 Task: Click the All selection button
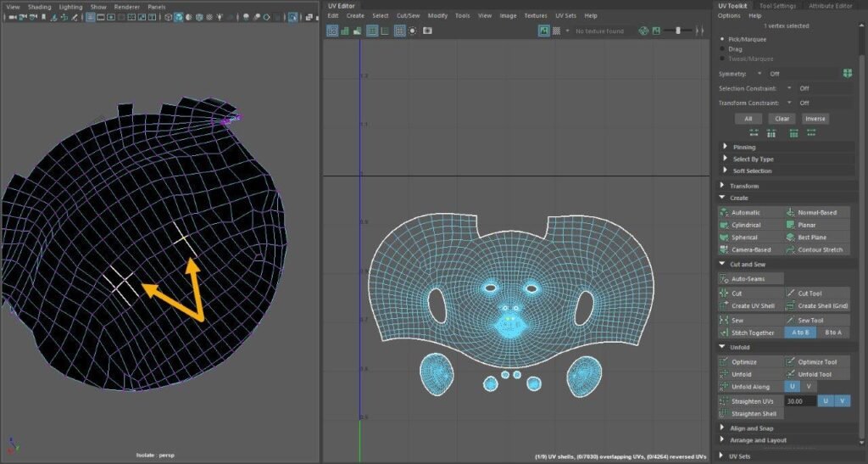(748, 119)
